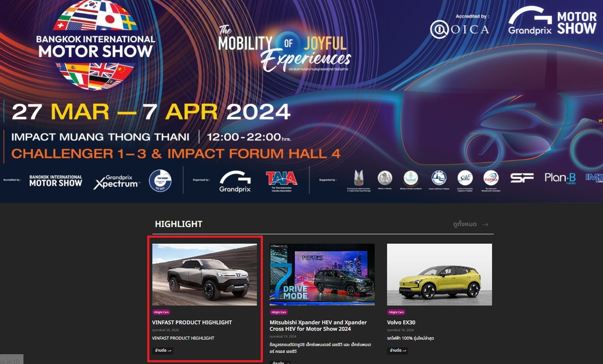Open the Mitsubishi Xpander Drive Mode thumbnail
The image size is (603, 364).
click(322, 274)
